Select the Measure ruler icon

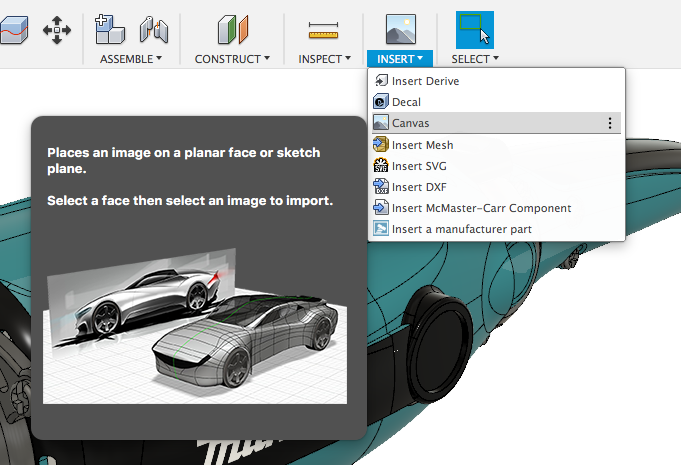pyautogui.click(x=324, y=30)
